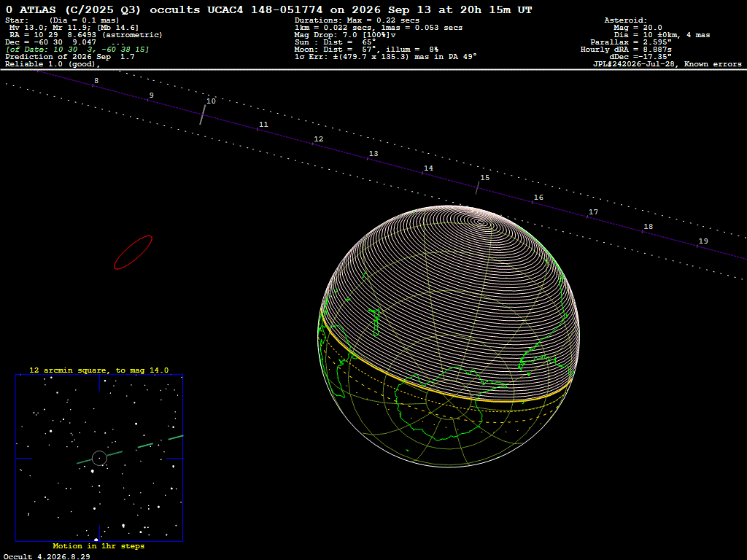Click the occultation title text at top
The height and width of the screenshot is (560, 747).
click(268, 10)
